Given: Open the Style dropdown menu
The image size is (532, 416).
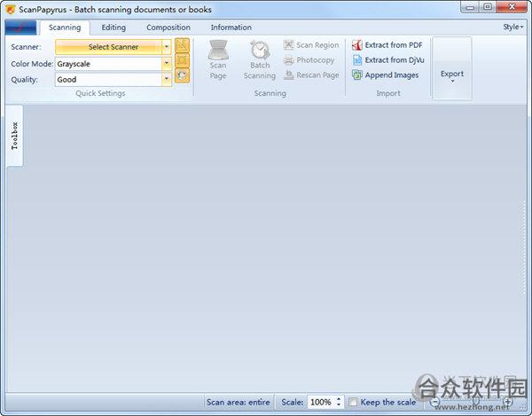Looking at the screenshot, I should (x=513, y=27).
